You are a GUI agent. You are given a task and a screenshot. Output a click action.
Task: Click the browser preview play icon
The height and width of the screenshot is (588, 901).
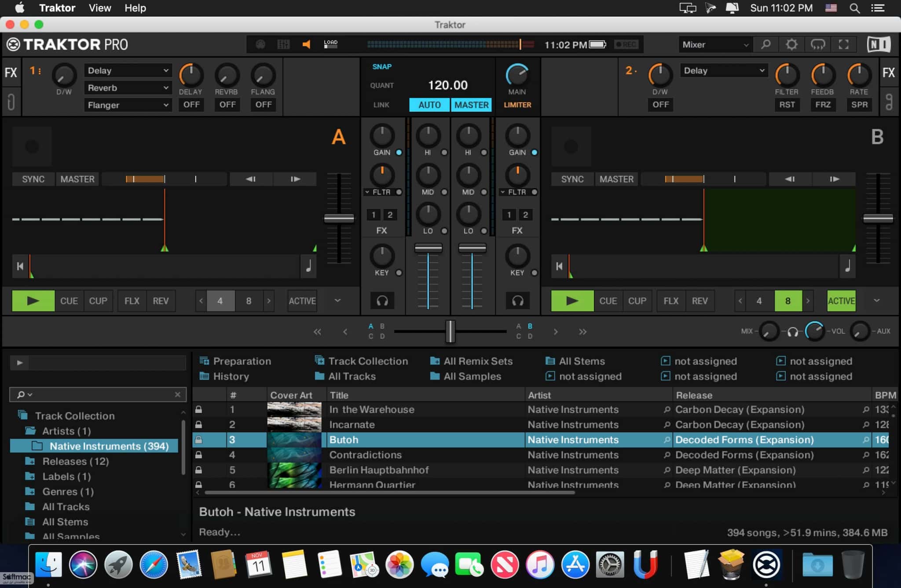click(19, 363)
